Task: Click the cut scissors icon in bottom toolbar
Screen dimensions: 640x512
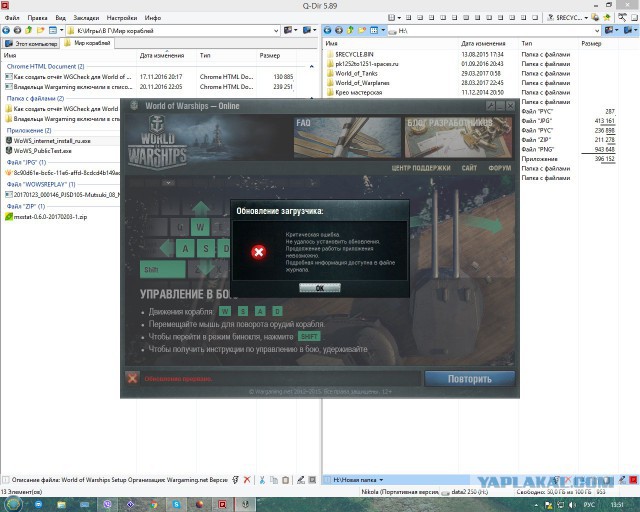Action: click(262, 480)
